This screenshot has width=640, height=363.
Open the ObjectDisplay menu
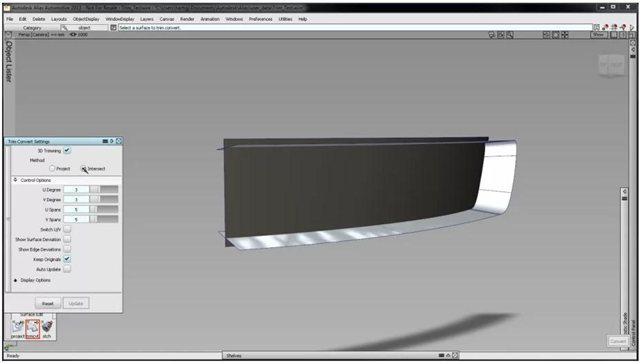(x=86, y=19)
